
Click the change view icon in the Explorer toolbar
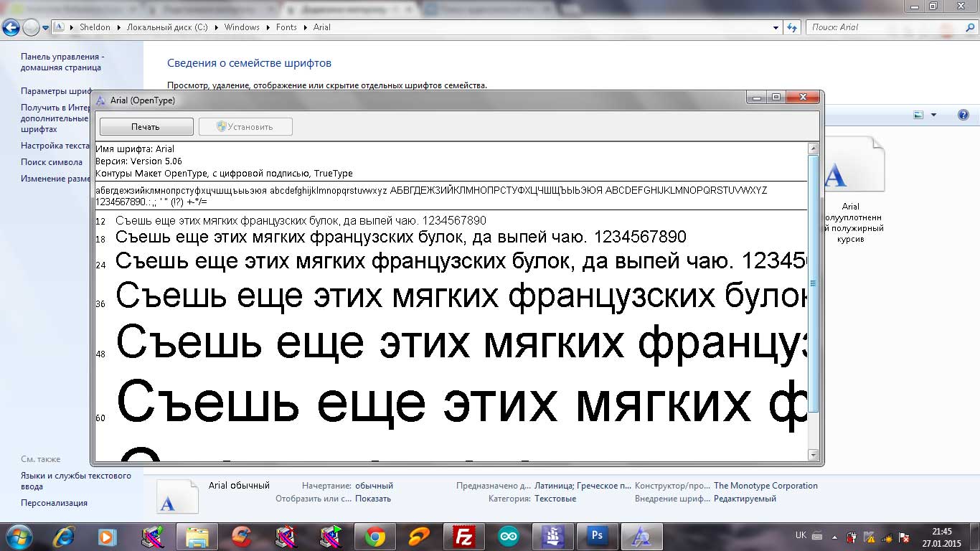[918, 115]
